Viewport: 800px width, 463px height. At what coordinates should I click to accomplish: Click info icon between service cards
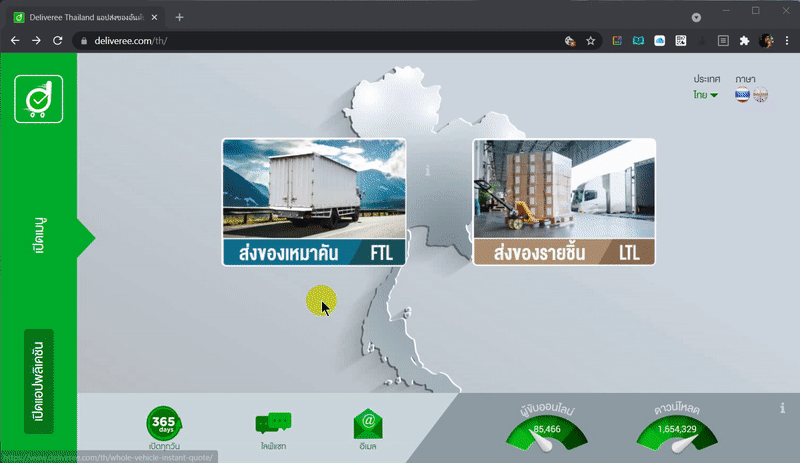pyautogui.click(x=428, y=170)
